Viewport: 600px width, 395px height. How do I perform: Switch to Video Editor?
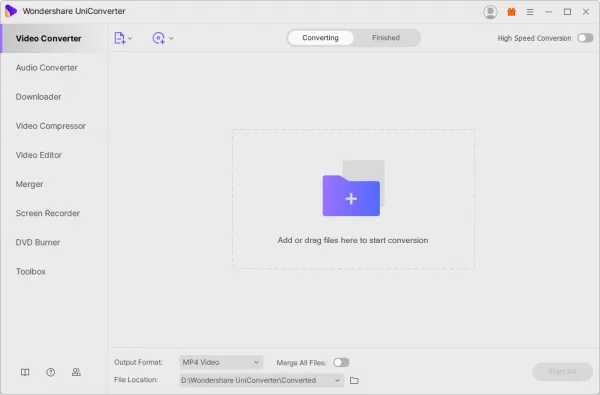pyautogui.click(x=39, y=155)
